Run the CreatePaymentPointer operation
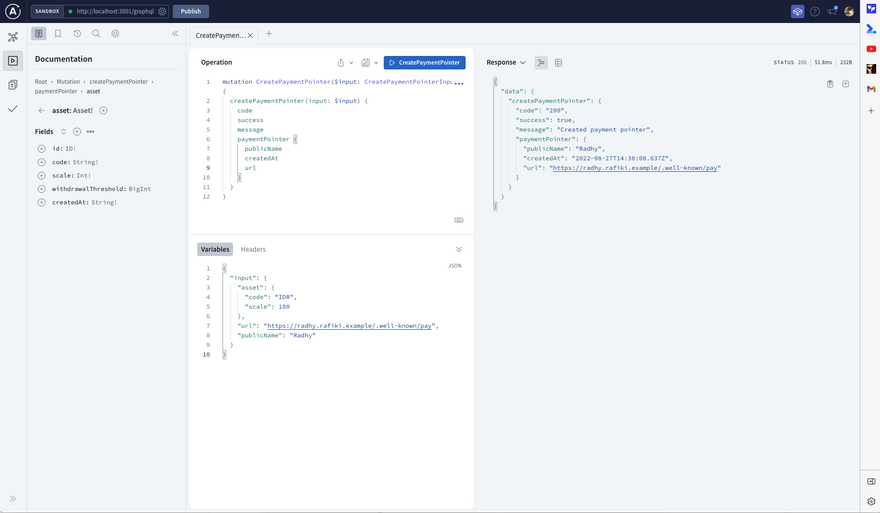The width and height of the screenshot is (880, 513). coord(424,62)
